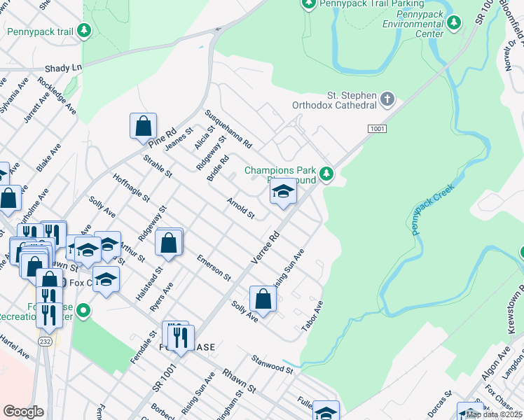This screenshot has height=420, width=524.
Task: Open the school marker next to Arthur St
Action: 108,246
